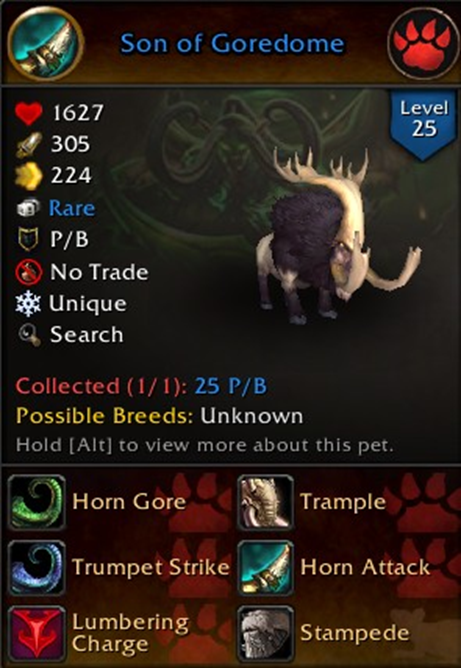Select the Trumpet Strike ability icon
461x668 pixels.
pyautogui.click(x=37, y=568)
